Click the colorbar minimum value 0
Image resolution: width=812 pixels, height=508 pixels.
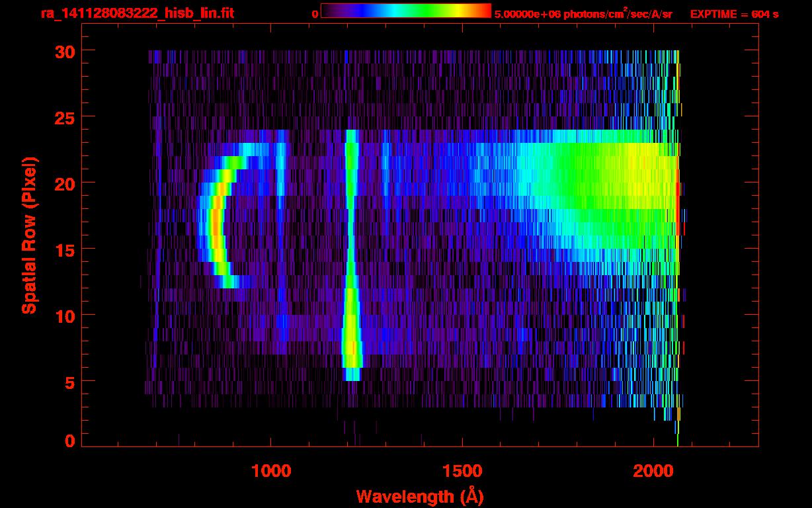point(315,14)
